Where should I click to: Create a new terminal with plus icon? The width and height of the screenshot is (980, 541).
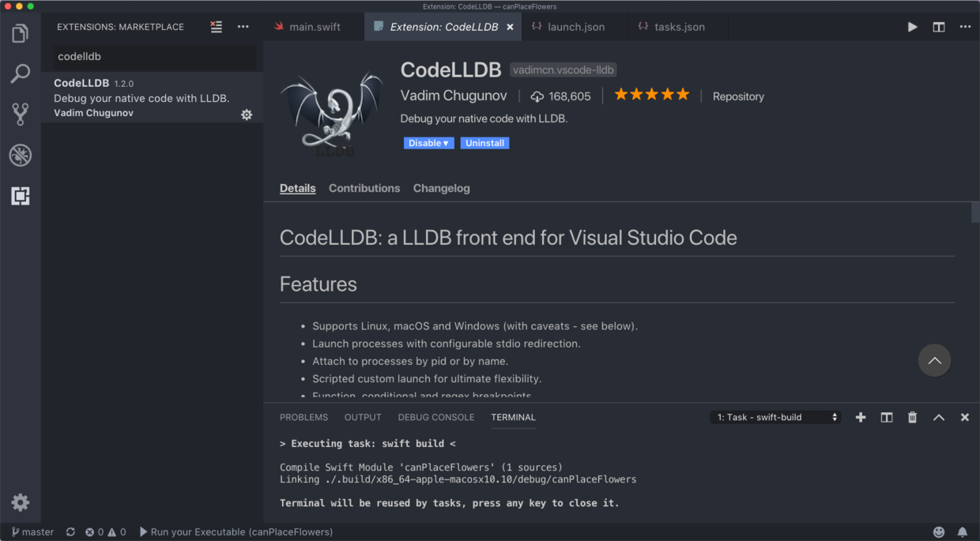[x=861, y=417]
